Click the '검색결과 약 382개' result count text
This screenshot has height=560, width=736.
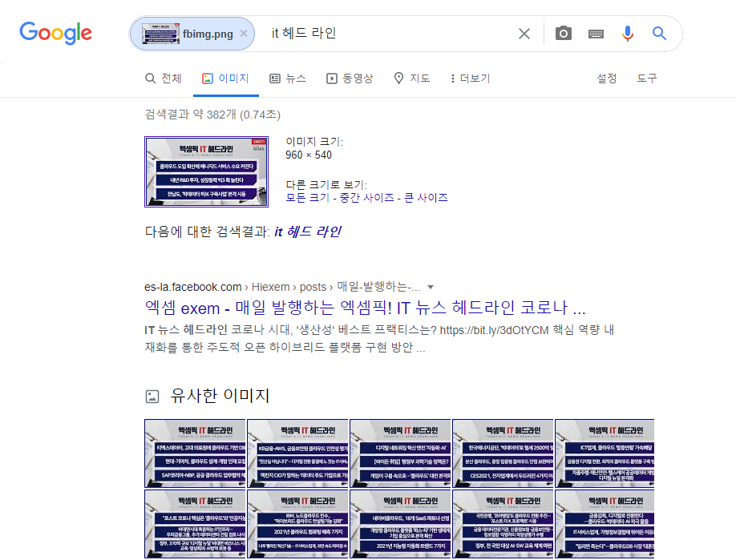[x=190, y=115]
